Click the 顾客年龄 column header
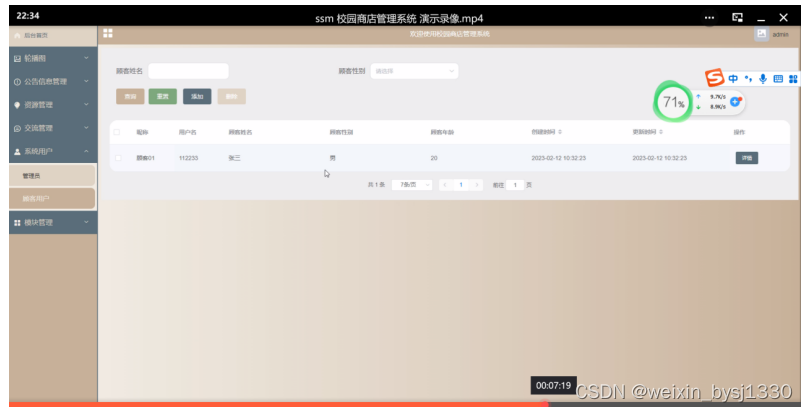The width and height of the screenshot is (808, 412). [x=442, y=132]
